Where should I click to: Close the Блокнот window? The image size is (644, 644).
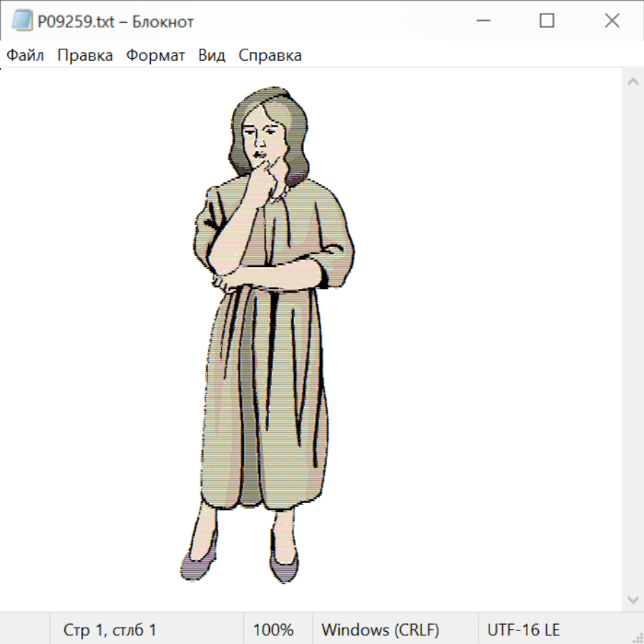pyautogui.click(x=612, y=21)
